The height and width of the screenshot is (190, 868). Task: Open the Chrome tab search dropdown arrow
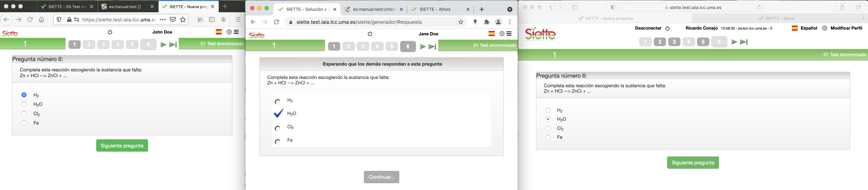coord(510,9)
